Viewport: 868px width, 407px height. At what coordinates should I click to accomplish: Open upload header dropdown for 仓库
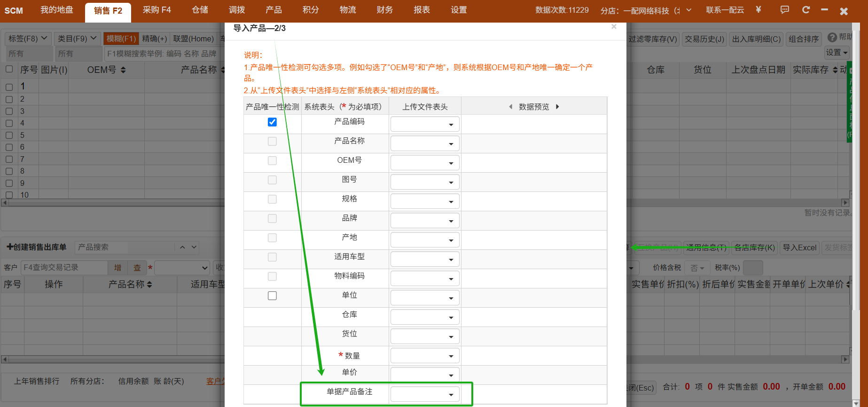425,317
